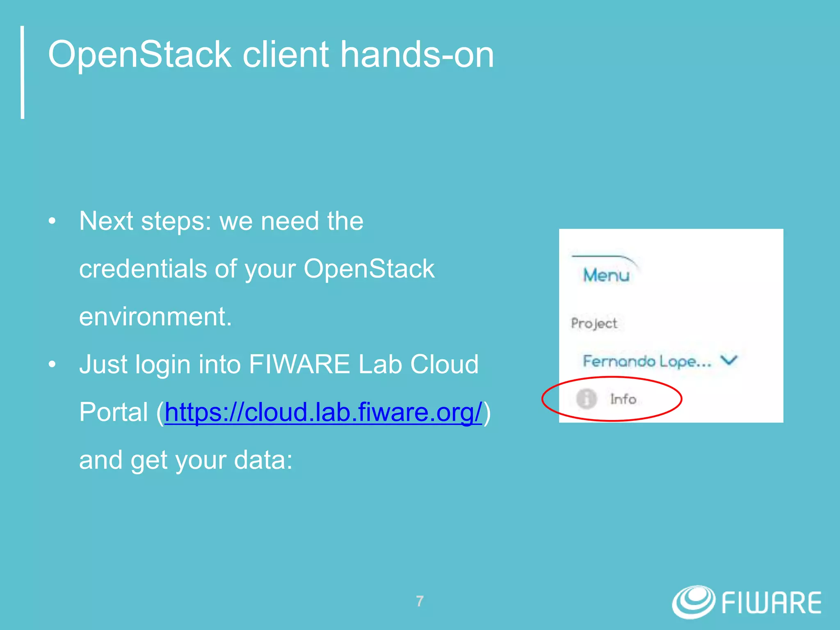
Task: Click the text 'Just login into FIWARE Lab Cloud'
Action: click(279, 364)
